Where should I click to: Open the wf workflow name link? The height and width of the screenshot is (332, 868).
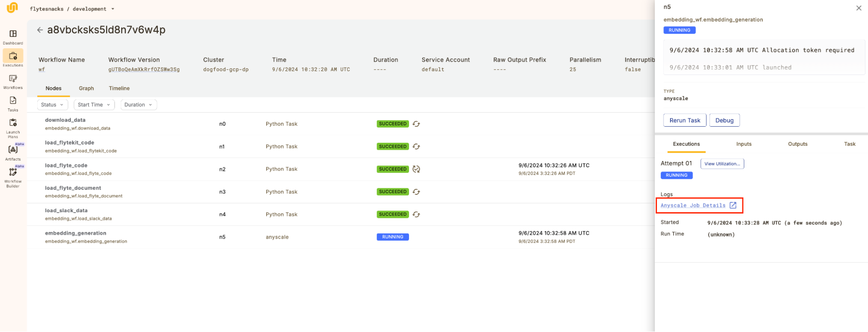[x=42, y=69]
